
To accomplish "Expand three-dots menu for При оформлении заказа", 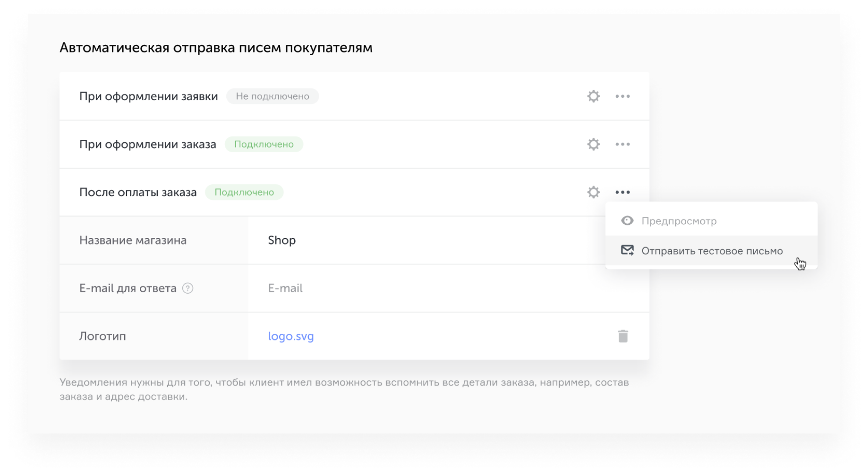I will (622, 144).
